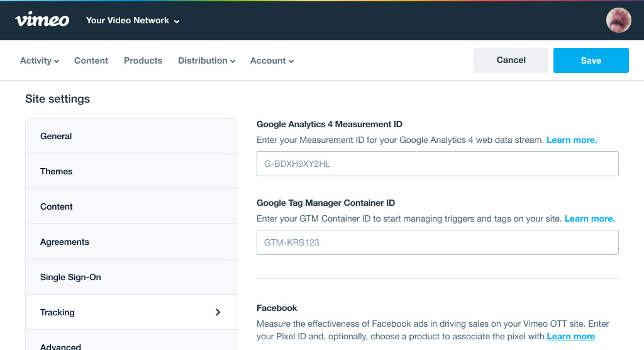Image resolution: width=644 pixels, height=350 pixels.
Task: Click the chevron arrow on Tracking row
Action: pyautogui.click(x=218, y=313)
